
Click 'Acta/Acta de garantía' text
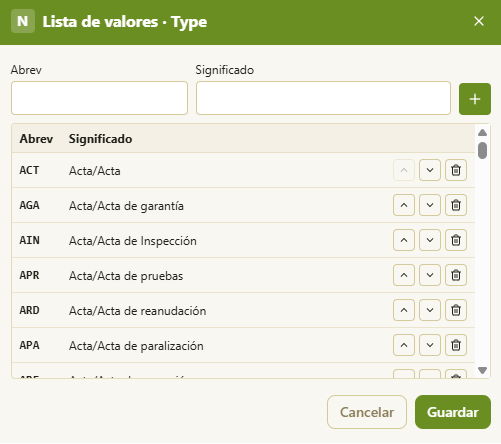(x=126, y=206)
